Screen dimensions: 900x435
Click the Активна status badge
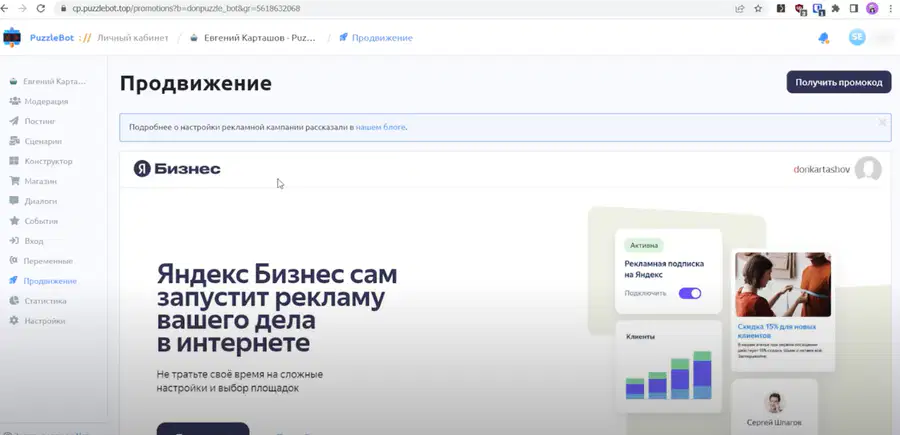[x=643, y=245]
